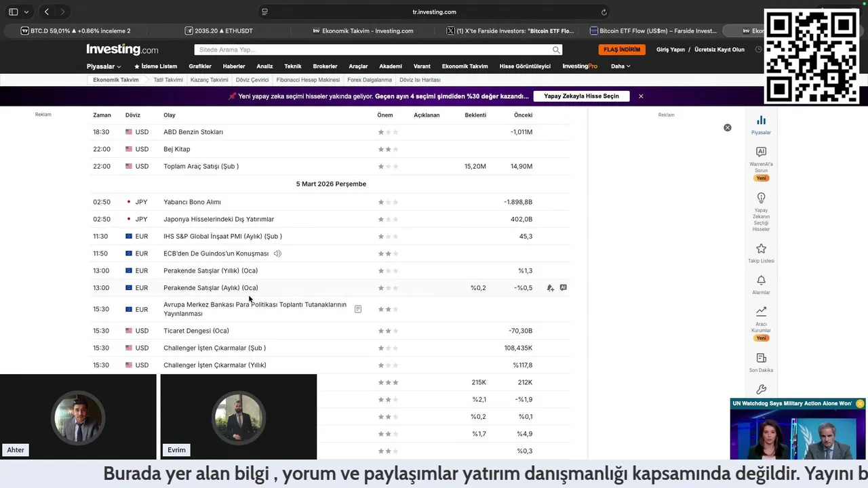
Task: Click the document icon beside Avrupa Merkez Bankası event
Action: [358, 309]
